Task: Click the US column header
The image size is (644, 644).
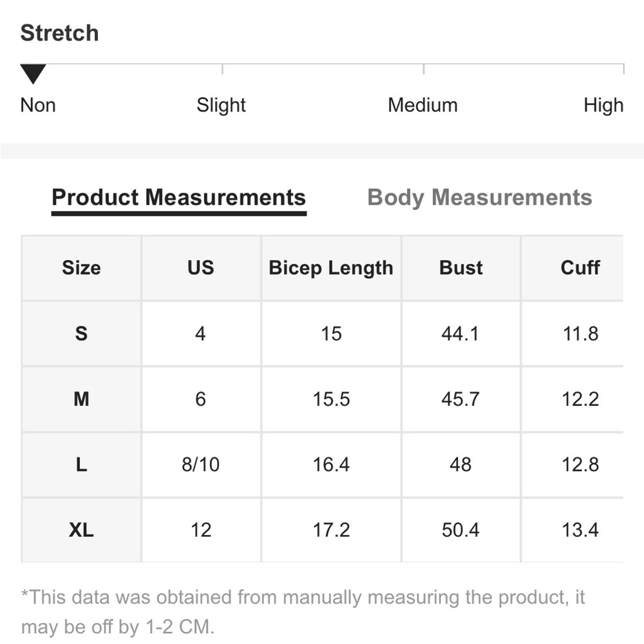Action: tap(201, 268)
